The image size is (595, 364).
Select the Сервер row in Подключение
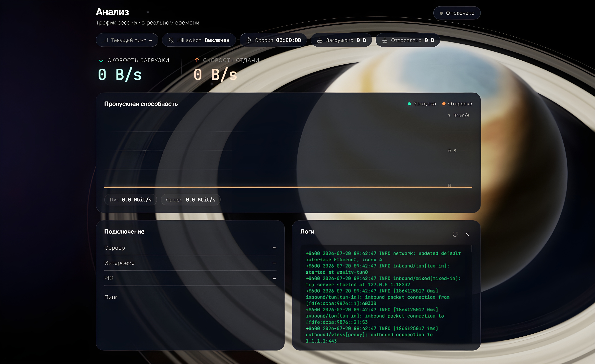click(x=190, y=248)
